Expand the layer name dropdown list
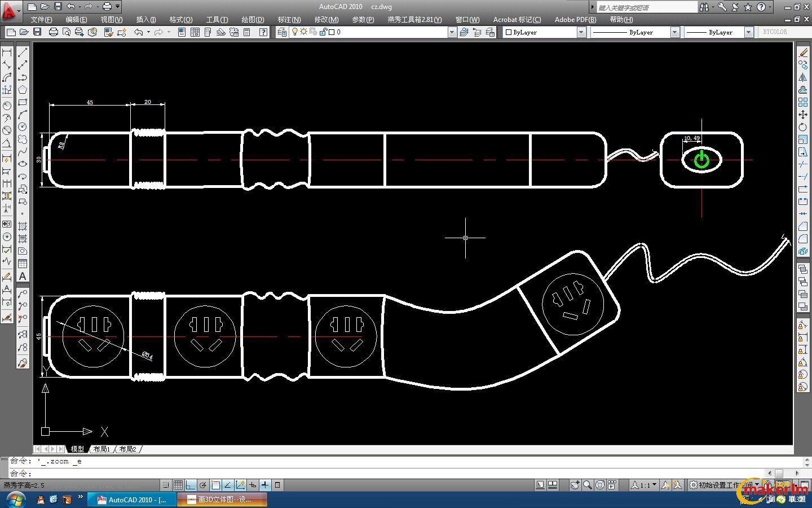The width and height of the screenshot is (812, 508). (x=452, y=32)
